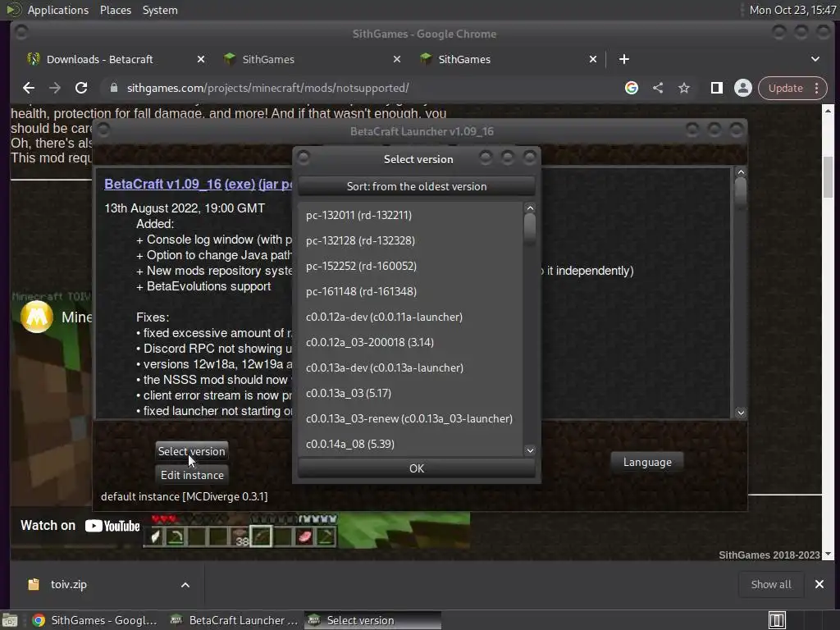The width and height of the screenshot is (840, 630).
Task: Select version c0.0.13a_03 (5.17)
Action: (410, 393)
